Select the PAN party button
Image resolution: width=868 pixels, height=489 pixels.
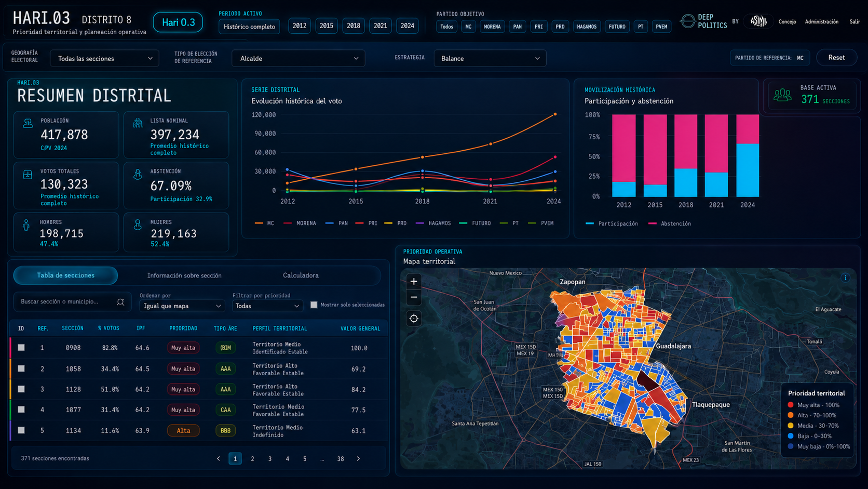click(x=518, y=27)
